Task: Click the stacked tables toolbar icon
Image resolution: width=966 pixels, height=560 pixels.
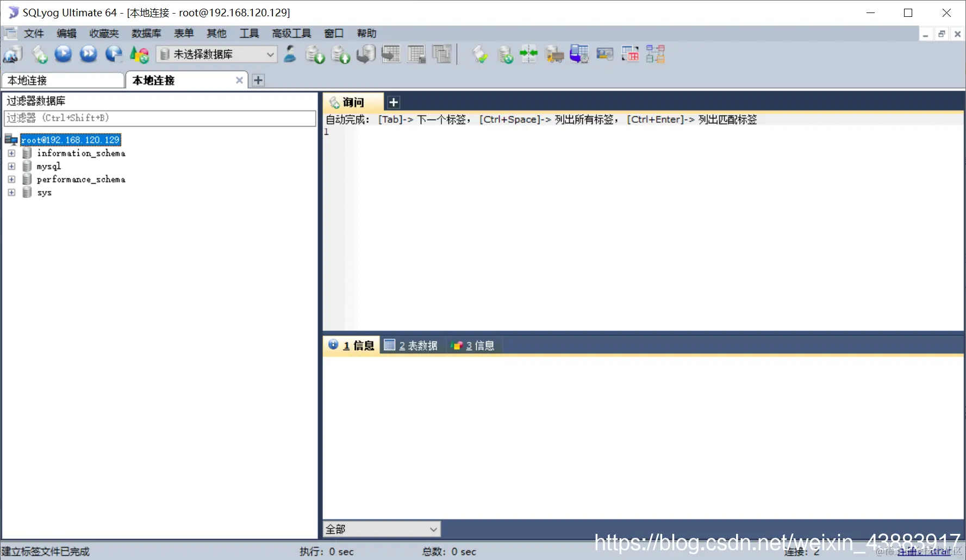Action: point(442,54)
